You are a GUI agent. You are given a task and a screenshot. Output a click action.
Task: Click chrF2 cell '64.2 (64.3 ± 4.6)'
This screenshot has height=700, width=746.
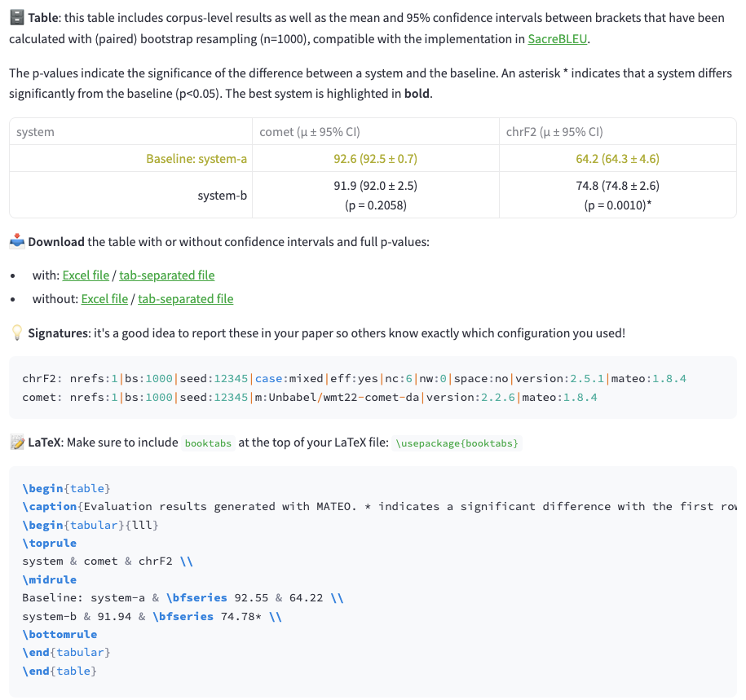[x=617, y=158]
